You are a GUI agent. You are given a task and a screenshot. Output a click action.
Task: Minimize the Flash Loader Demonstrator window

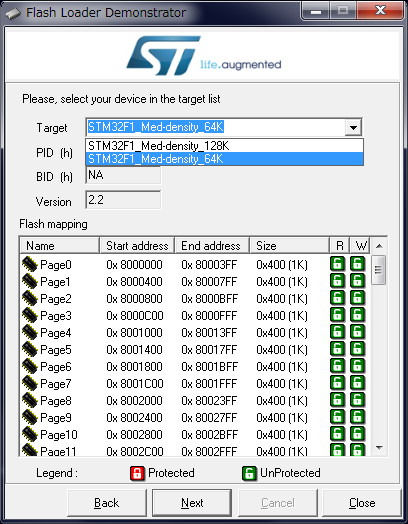point(316,11)
